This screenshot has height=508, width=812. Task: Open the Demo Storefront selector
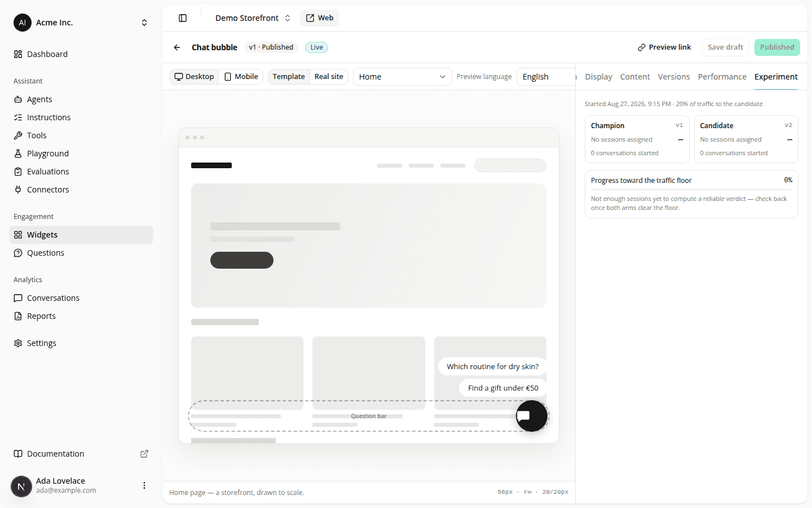click(253, 18)
